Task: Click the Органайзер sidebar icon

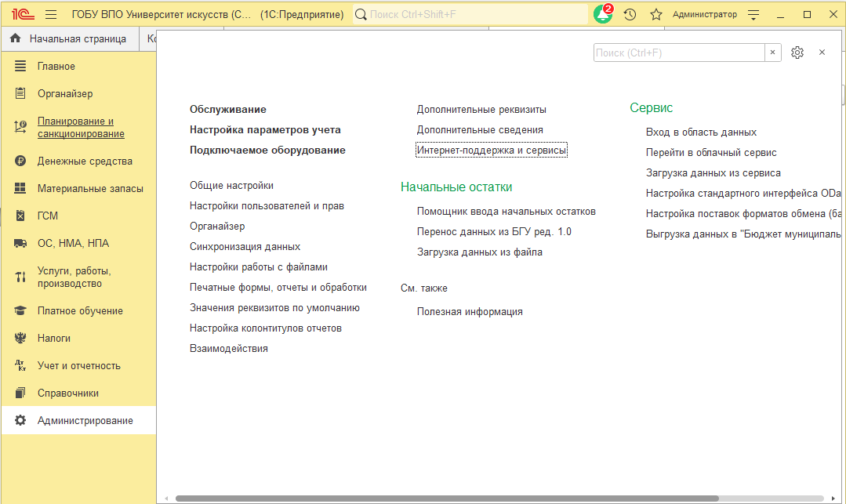Action: [x=20, y=93]
